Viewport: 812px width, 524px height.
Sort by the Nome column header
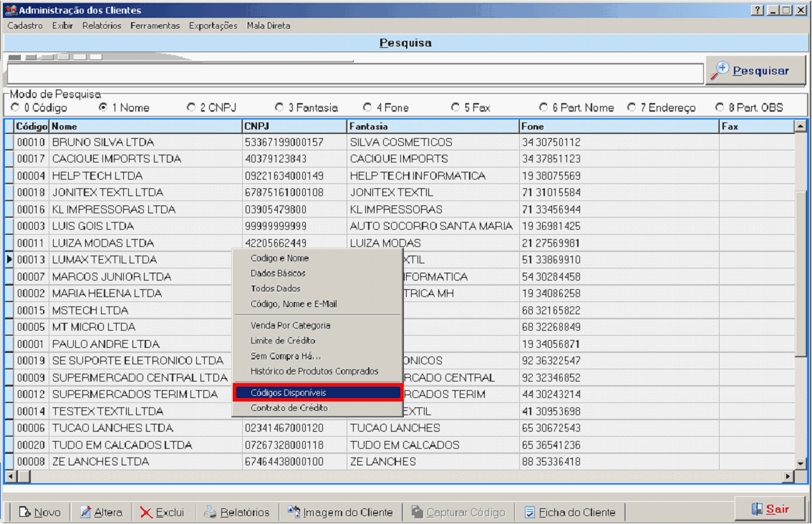click(145, 126)
